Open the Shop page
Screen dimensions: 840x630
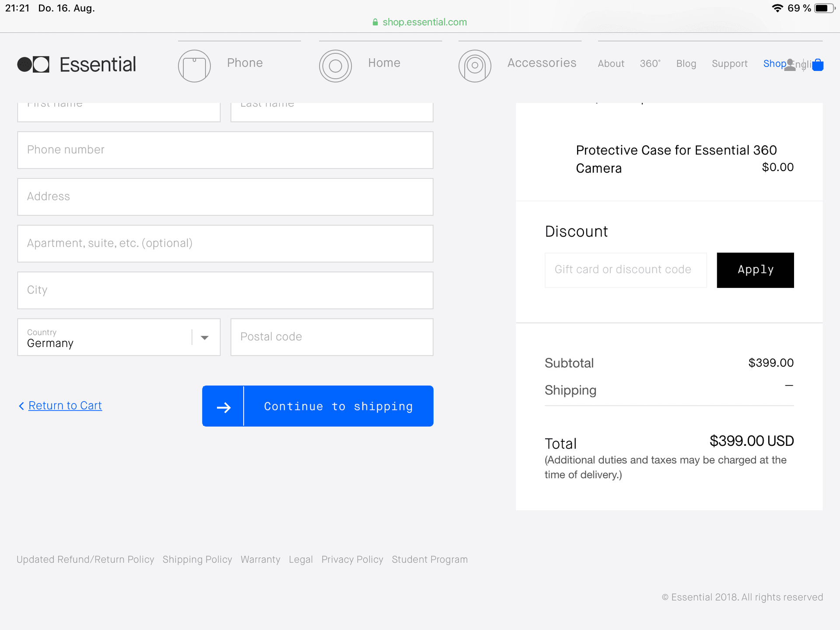pyautogui.click(x=774, y=63)
